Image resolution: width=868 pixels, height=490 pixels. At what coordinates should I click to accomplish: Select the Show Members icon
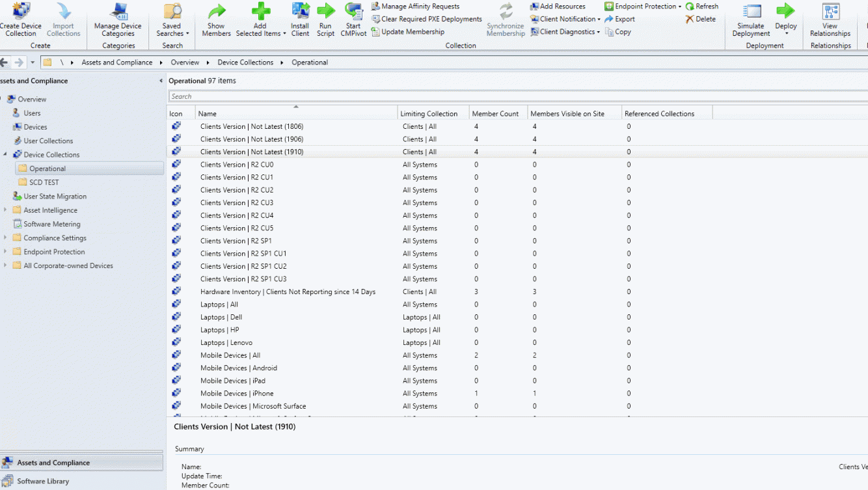[216, 20]
